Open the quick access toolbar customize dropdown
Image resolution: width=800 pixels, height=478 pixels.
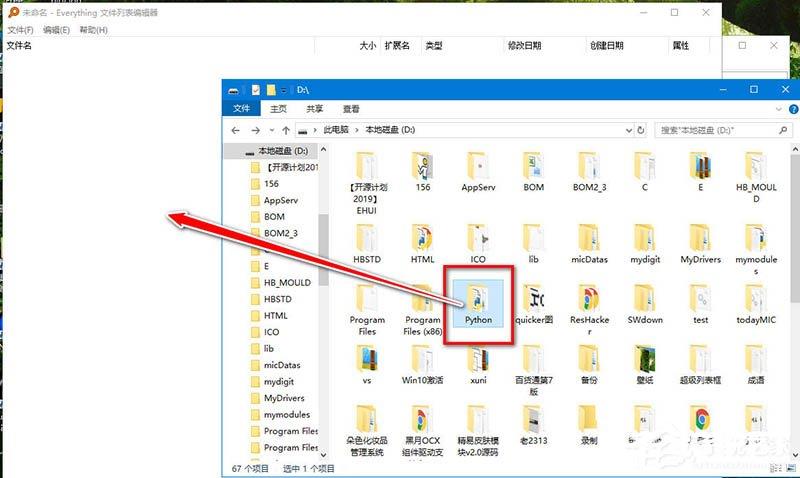point(284,90)
